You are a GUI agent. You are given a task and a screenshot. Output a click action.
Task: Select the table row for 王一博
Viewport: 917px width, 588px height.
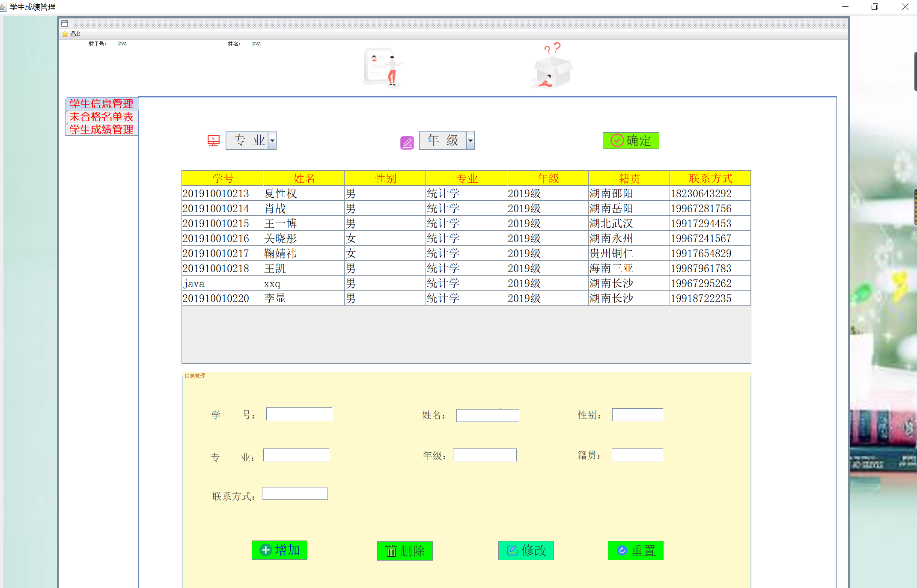coord(466,223)
